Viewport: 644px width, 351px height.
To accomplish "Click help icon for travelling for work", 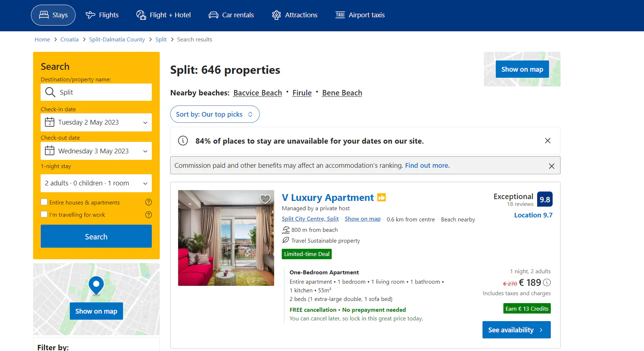I will point(148,215).
